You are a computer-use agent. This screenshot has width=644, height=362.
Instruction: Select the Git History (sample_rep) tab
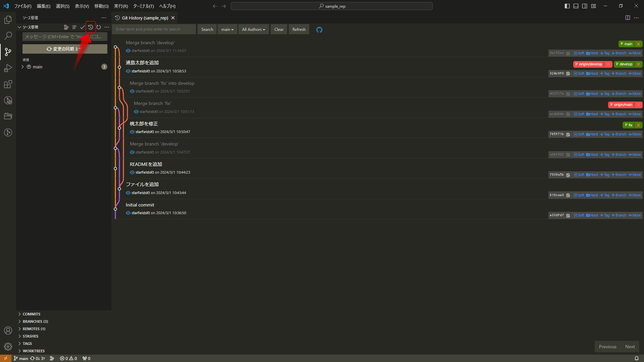[x=145, y=18]
